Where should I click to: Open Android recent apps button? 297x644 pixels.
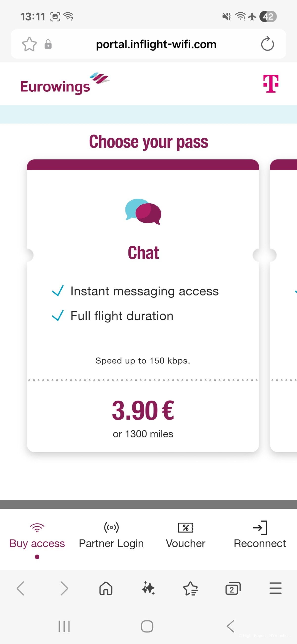click(64, 626)
